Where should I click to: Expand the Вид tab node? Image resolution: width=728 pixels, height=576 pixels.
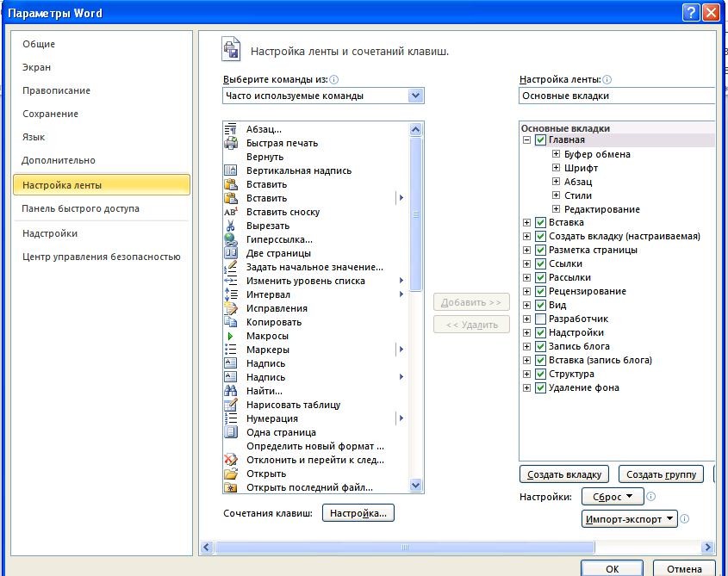coord(526,305)
